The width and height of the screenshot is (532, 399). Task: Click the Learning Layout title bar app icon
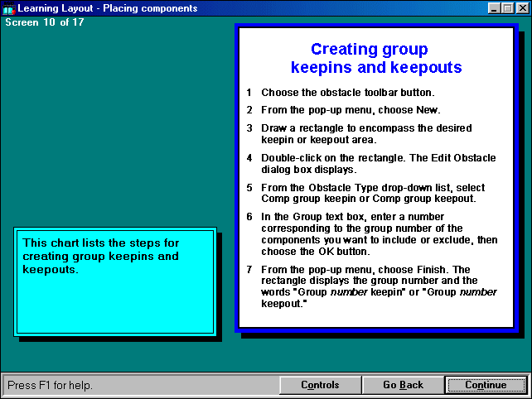[x=9, y=8]
